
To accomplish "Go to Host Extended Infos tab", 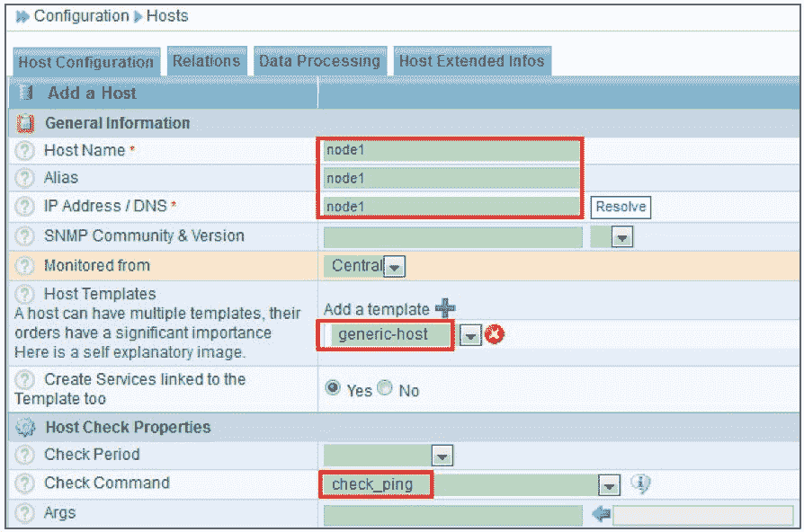I will [x=471, y=61].
